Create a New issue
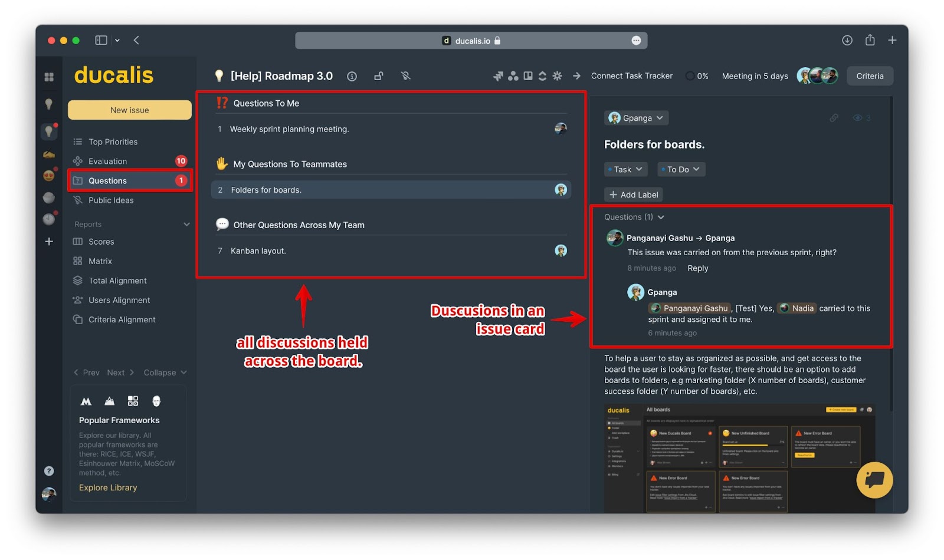The image size is (944, 560). [x=130, y=110]
